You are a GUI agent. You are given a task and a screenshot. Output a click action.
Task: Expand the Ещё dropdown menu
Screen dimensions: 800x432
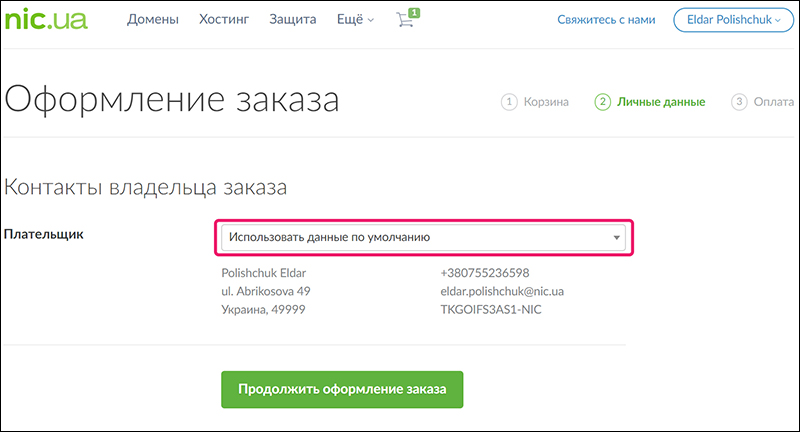click(356, 19)
